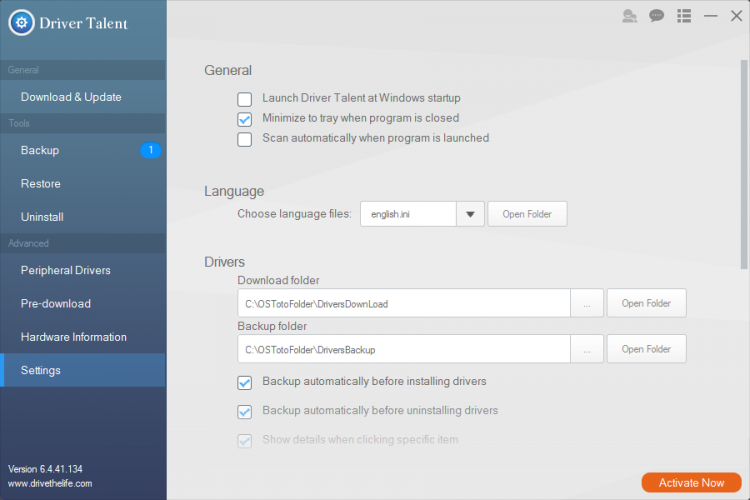Uncheck Backup automatically before installing drivers
This screenshot has width=750, height=500.
[x=244, y=382]
